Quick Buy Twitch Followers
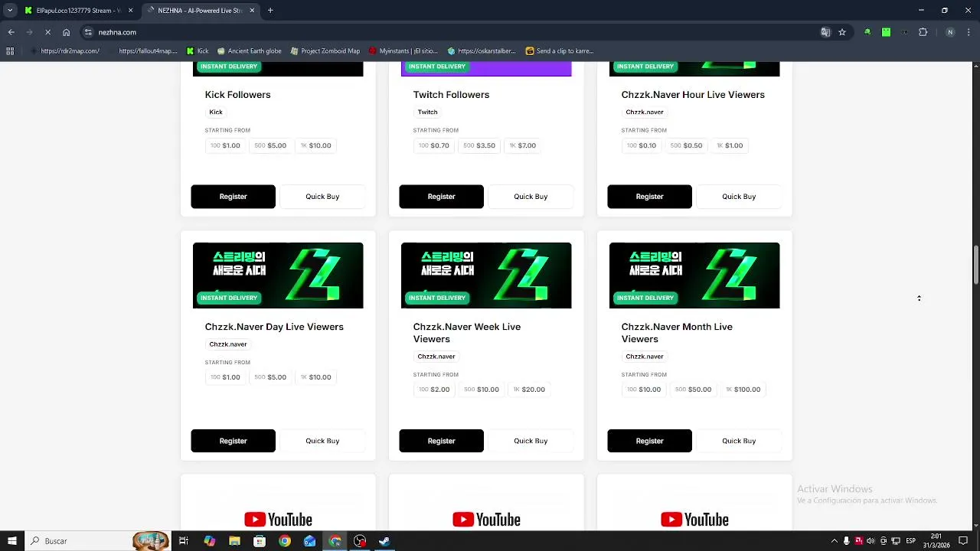The image size is (980, 551). coord(531,197)
